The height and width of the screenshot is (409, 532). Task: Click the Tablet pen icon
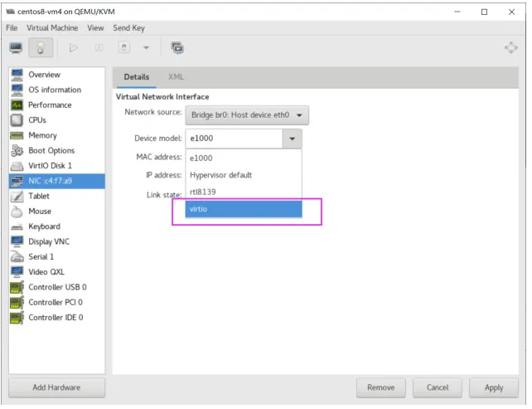click(17, 197)
